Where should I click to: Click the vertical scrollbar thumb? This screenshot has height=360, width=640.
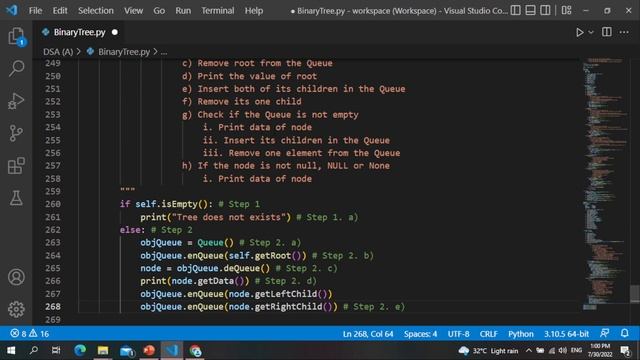pos(635,293)
